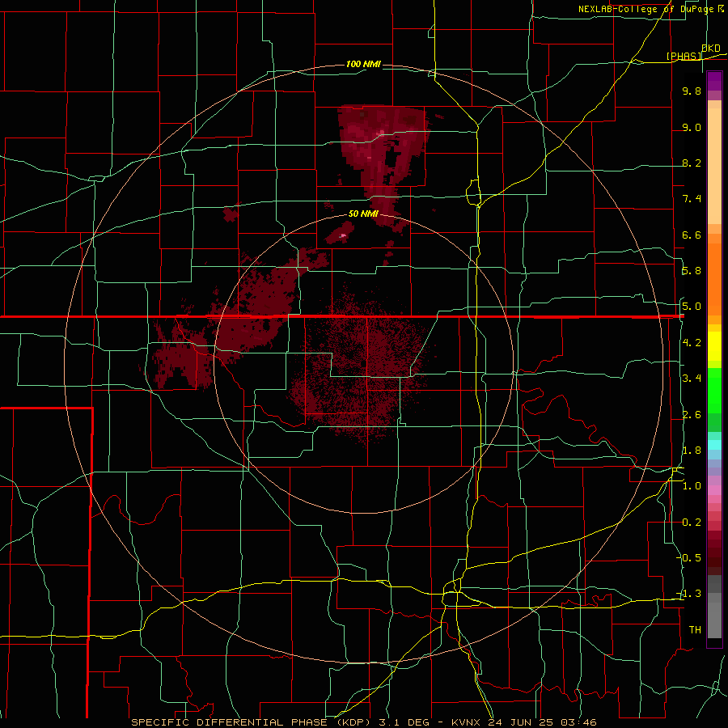Click the 2.6 value on color scale
This screenshot has height=728, width=728.
(x=692, y=415)
